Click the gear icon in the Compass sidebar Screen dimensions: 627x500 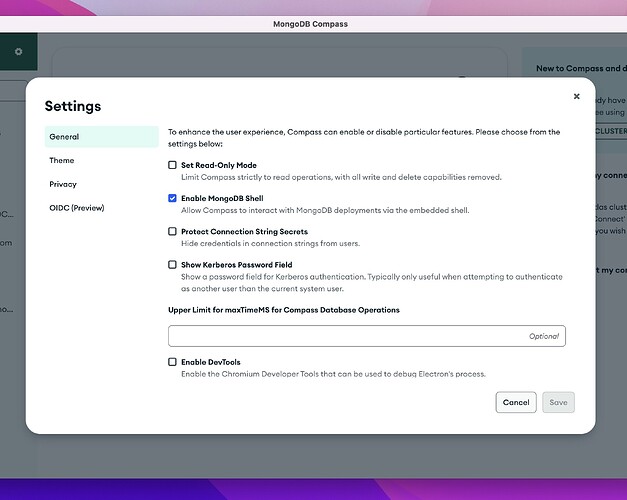coord(18,51)
